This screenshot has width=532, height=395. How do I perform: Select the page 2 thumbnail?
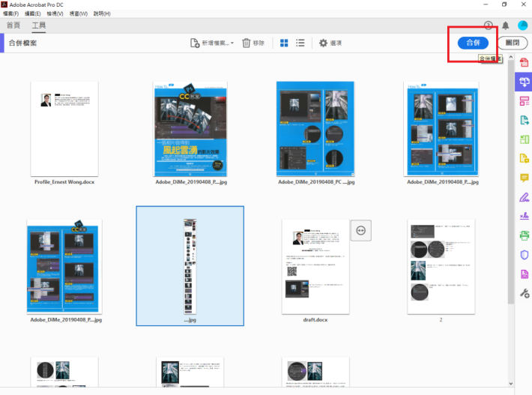(441, 267)
